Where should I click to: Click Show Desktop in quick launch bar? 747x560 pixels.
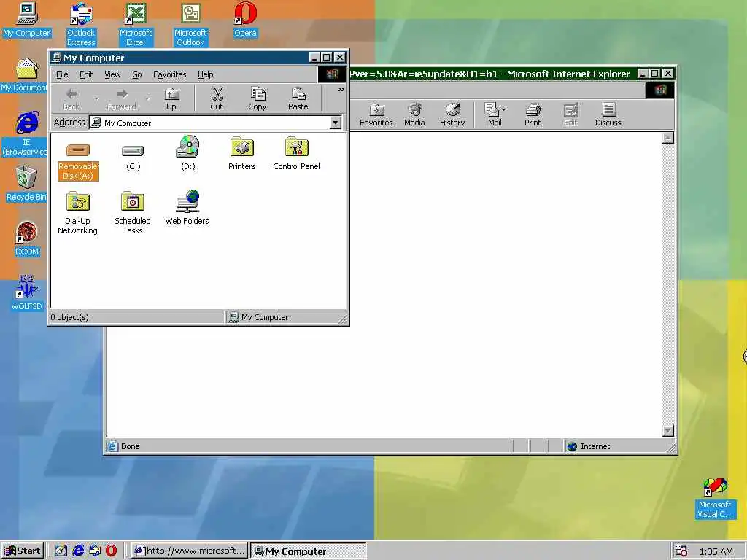click(61, 551)
